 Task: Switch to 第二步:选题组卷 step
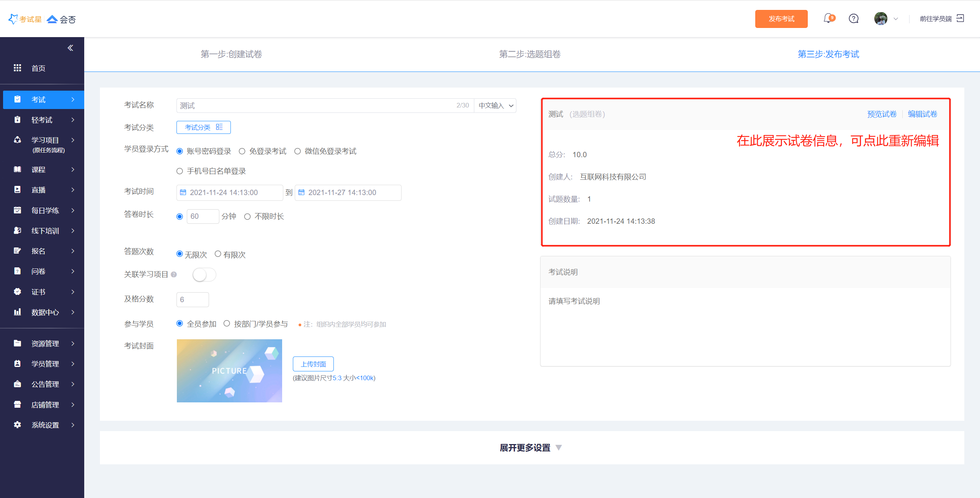pyautogui.click(x=530, y=54)
